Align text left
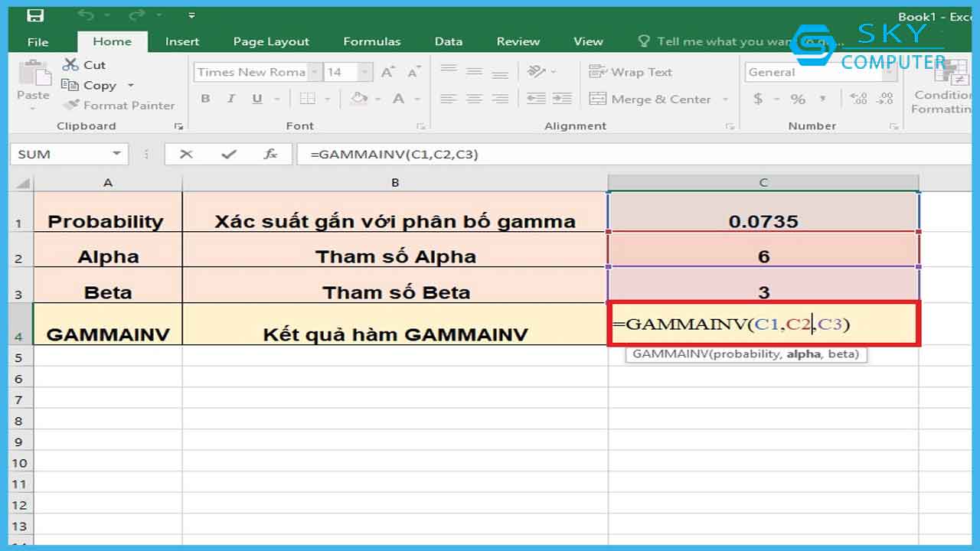 [449, 99]
